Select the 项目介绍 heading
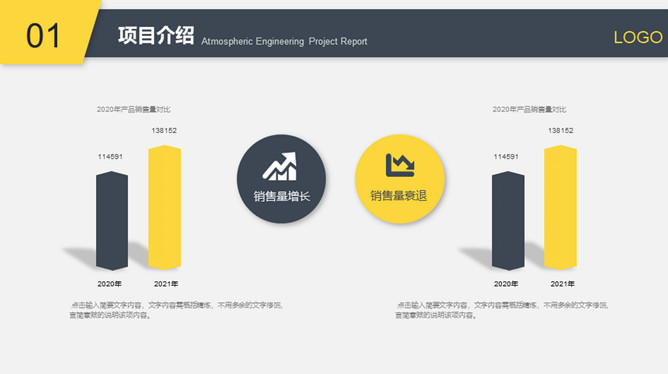668x374 pixels. pos(156,35)
